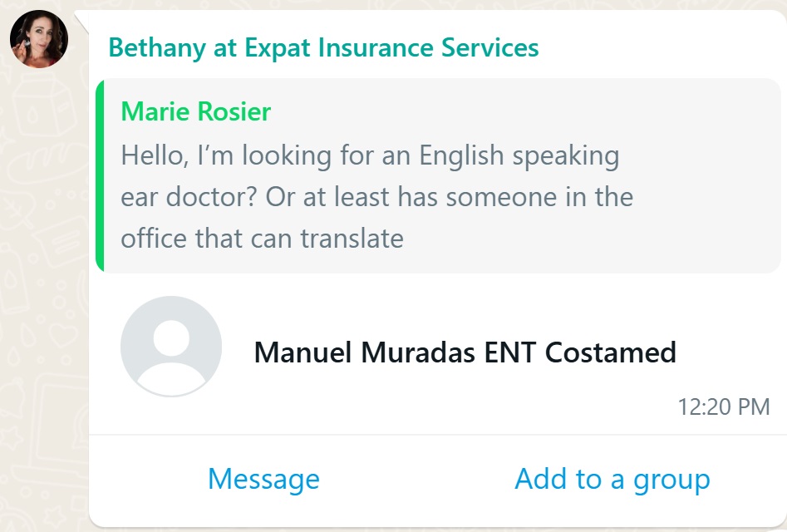Click the 12:20 PM timestamp
This screenshot has width=787, height=532.
point(723,407)
